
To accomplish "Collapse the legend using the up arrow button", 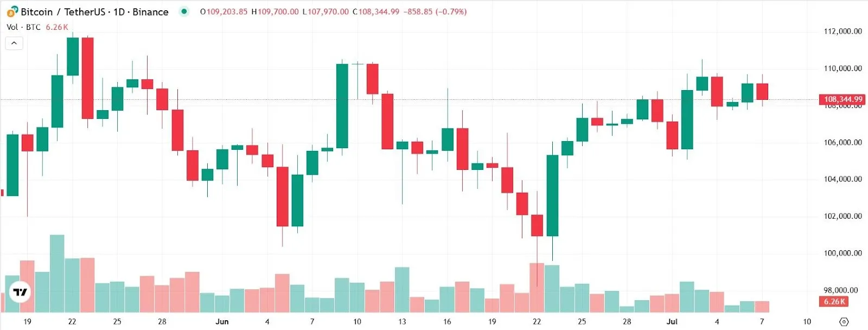I will point(13,42).
